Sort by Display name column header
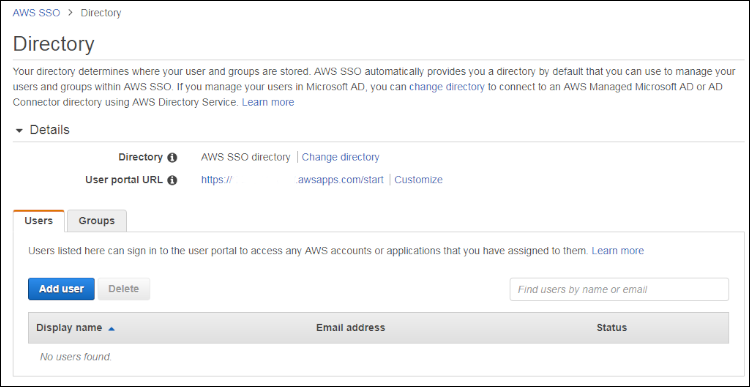Viewport: 750px width, 387px height. (x=69, y=328)
